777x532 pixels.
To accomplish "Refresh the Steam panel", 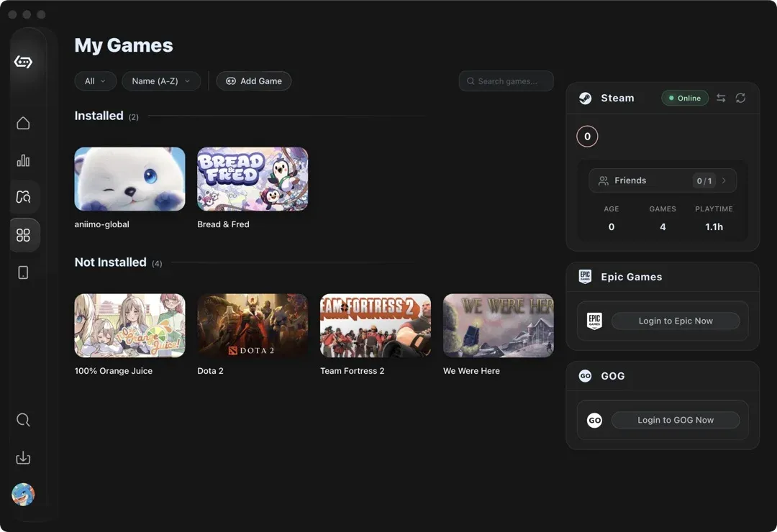I will pyautogui.click(x=740, y=98).
